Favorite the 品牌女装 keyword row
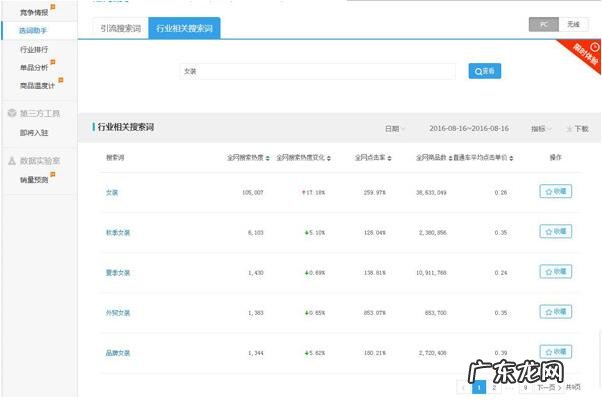This screenshot has width=602, height=401. tap(556, 352)
